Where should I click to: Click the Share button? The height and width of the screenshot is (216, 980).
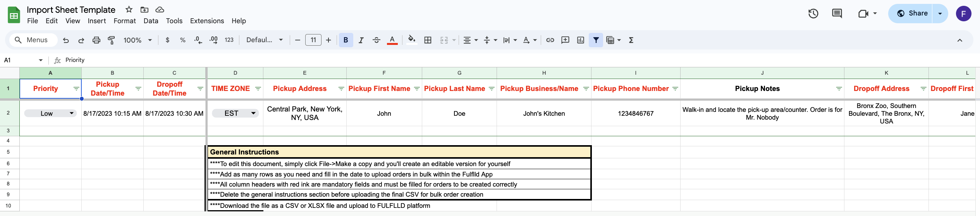click(911, 14)
